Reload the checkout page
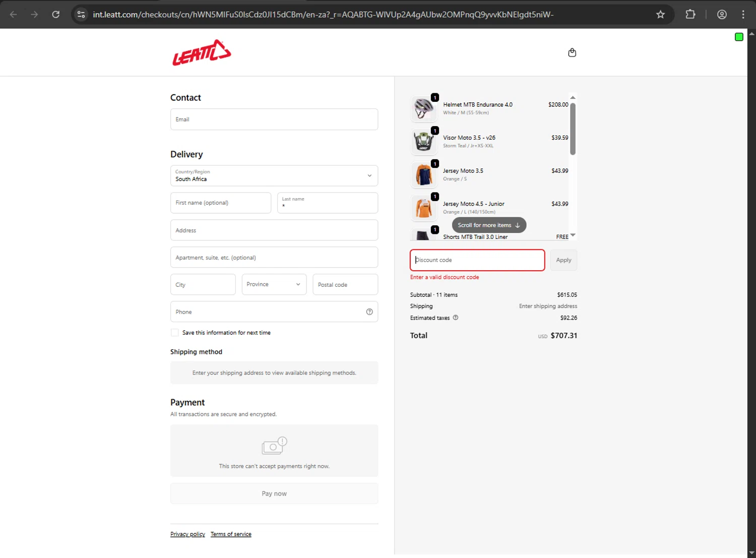The width and height of the screenshot is (756, 558). pos(56,14)
